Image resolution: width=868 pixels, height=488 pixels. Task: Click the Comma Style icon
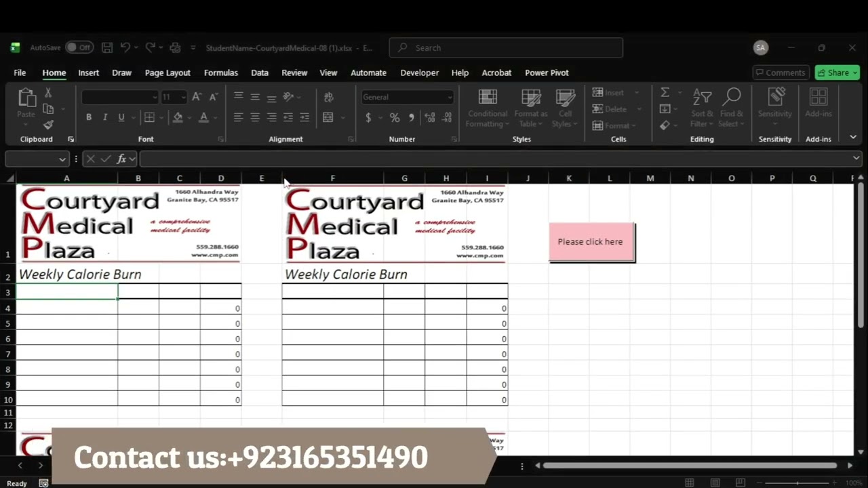[x=411, y=117]
